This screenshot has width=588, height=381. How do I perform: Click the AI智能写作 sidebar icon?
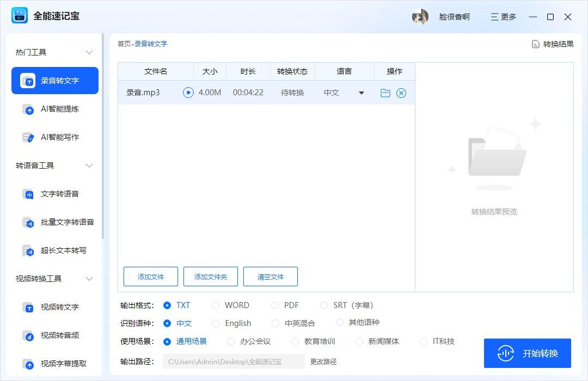coord(28,138)
